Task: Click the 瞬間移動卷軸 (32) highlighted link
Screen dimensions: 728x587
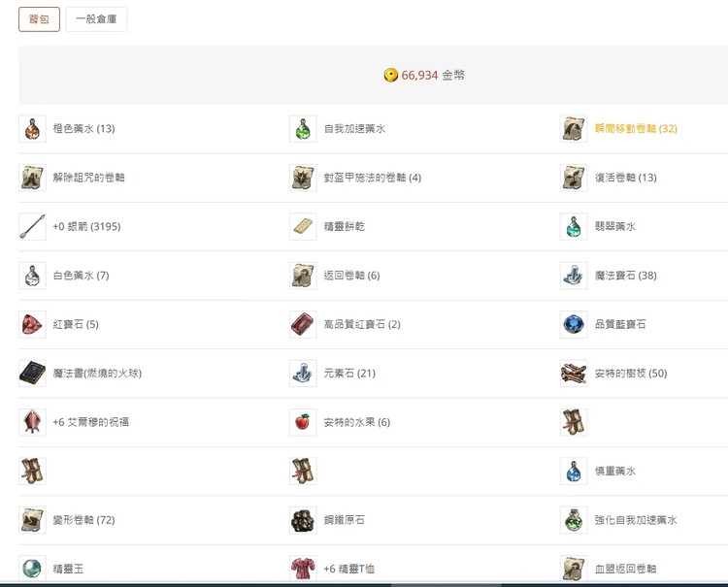Action: 636,128
